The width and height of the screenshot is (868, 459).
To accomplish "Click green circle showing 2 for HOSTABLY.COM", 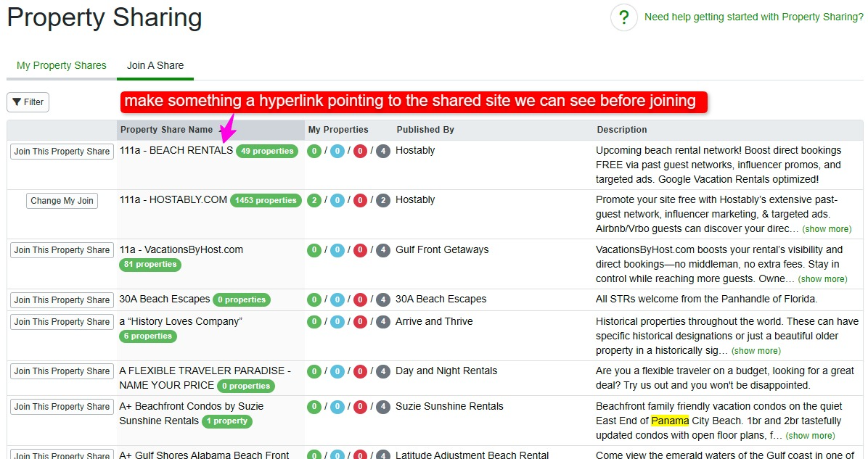I will coord(314,200).
